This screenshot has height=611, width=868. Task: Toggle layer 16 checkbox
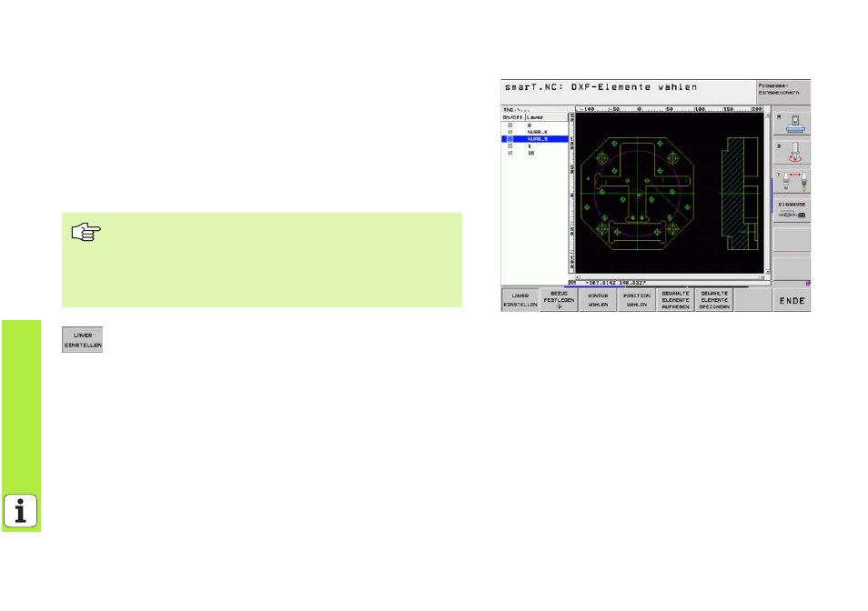tap(510, 153)
